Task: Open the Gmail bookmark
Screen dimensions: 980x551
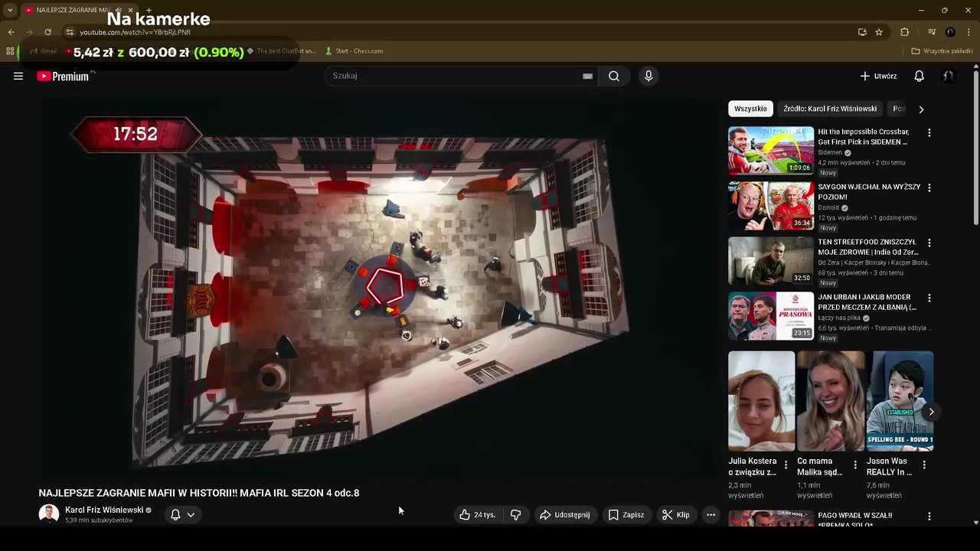Action: click(x=44, y=51)
